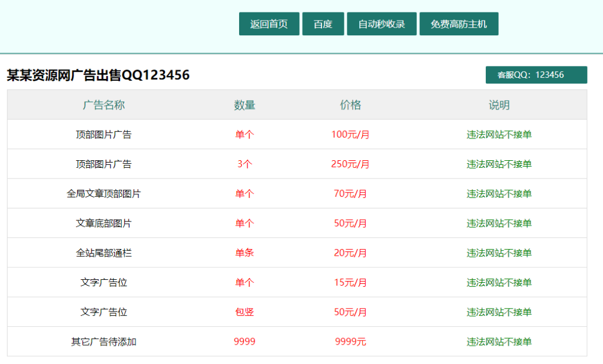Select the 包竖 quantity cell
The width and height of the screenshot is (603, 364).
pyautogui.click(x=244, y=312)
